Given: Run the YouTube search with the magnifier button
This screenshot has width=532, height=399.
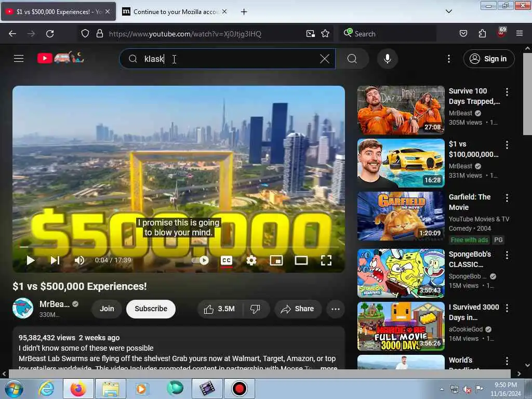Looking at the screenshot, I should (352, 59).
